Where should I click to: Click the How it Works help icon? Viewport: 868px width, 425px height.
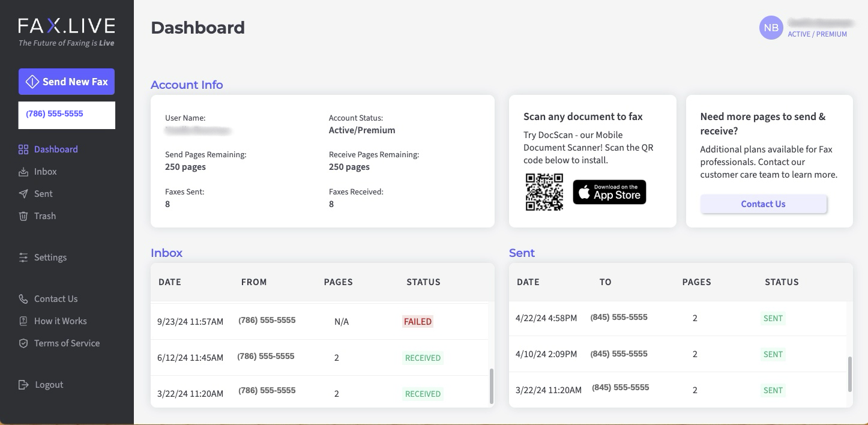click(23, 321)
